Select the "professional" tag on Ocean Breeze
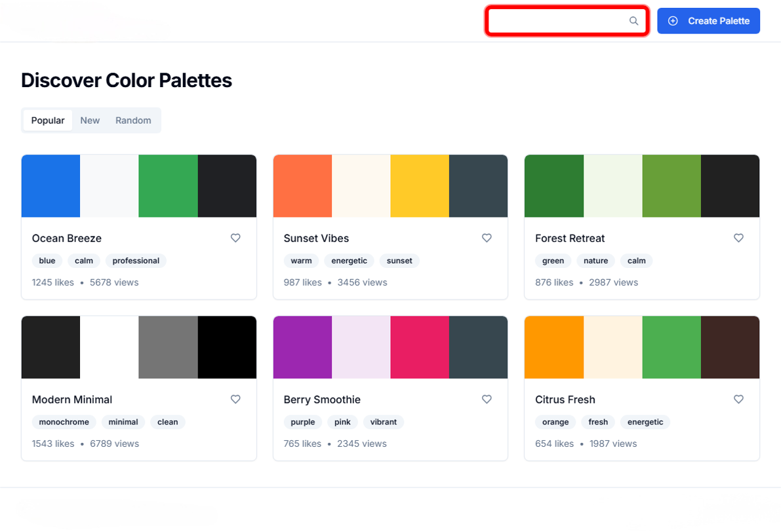781x532 pixels. pyautogui.click(x=136, y=261)
